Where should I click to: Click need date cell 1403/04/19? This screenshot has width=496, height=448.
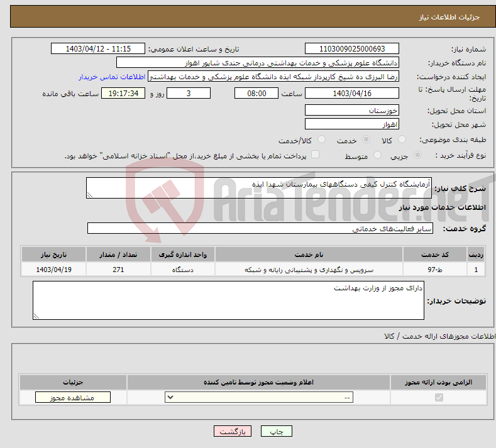pos(53,270)
